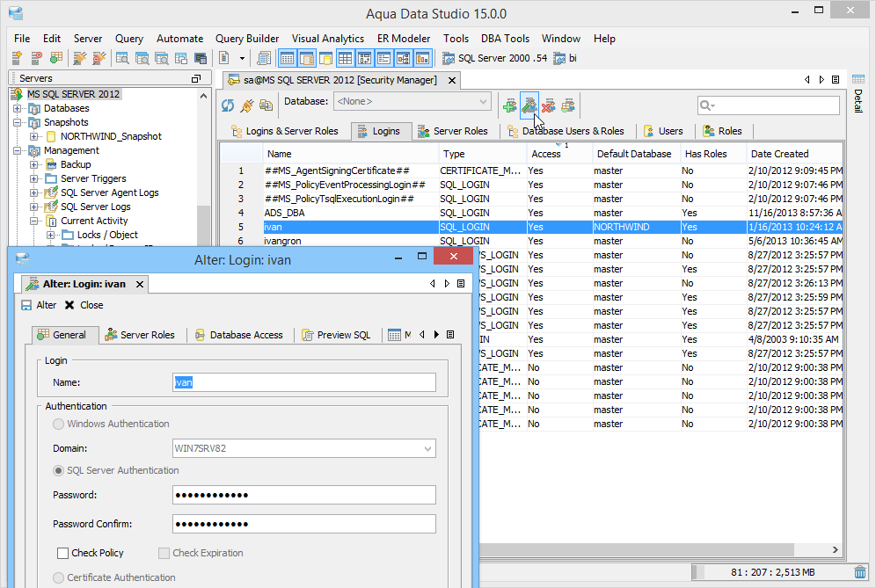Click the logins table horizontal scrollbar
This screenshot has height=588, width=876.
tap(637, 550)
